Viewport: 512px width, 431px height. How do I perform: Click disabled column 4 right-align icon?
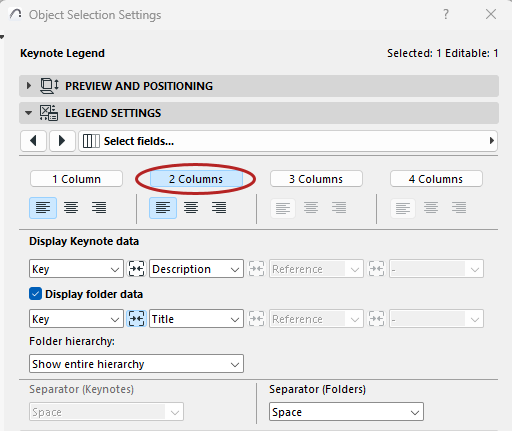pos(459,208)
